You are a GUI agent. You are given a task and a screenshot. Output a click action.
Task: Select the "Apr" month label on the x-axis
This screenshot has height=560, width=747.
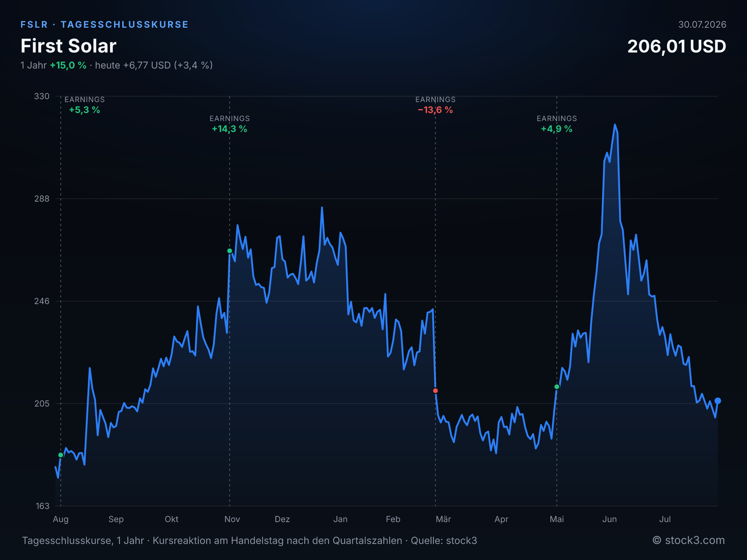click(x=501, y=519)
